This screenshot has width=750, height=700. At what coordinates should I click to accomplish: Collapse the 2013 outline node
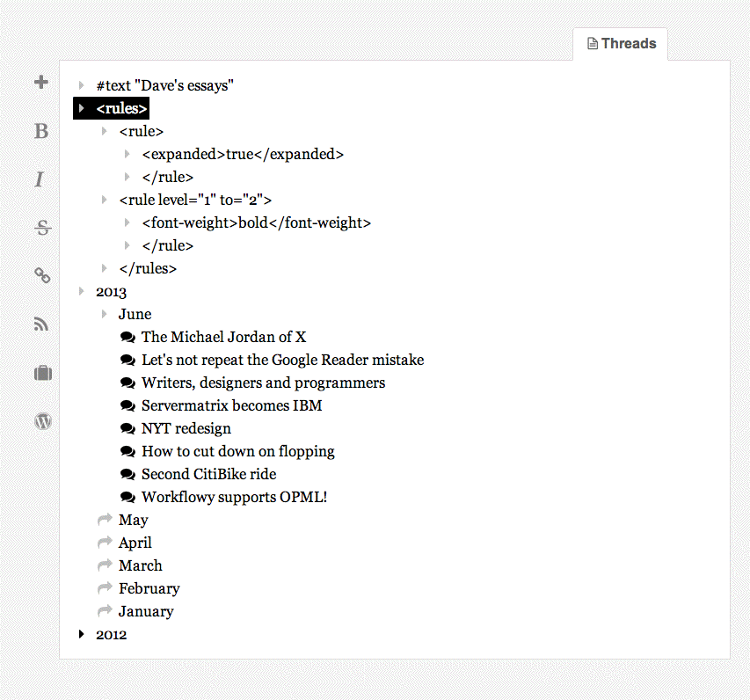(x=82, y=291)
